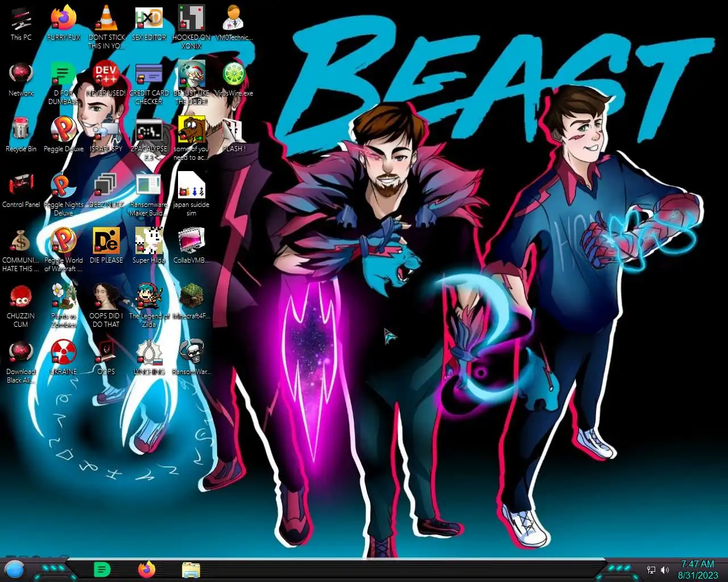Screen dimensions: 728x582
Task: Select the red fuzzy CHUZZIN icon
Action: 21,306
